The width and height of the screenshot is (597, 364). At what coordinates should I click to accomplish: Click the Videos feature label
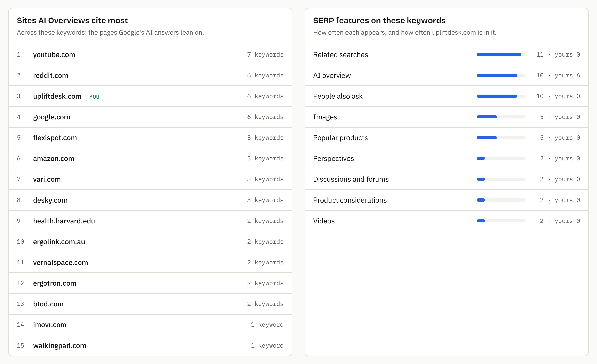324,221
